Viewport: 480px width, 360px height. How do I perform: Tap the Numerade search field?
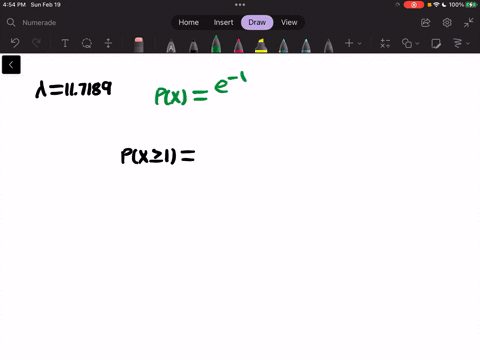point(39,23)
